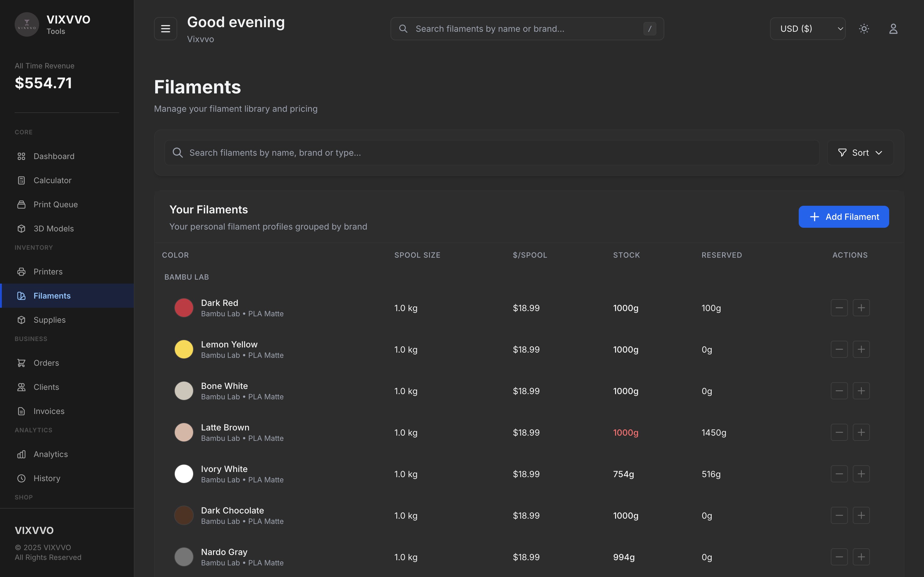Image resolution: width=924 pixels, height=577 pixels.
Task: View the Analytics section
Action: pos(50,454)
